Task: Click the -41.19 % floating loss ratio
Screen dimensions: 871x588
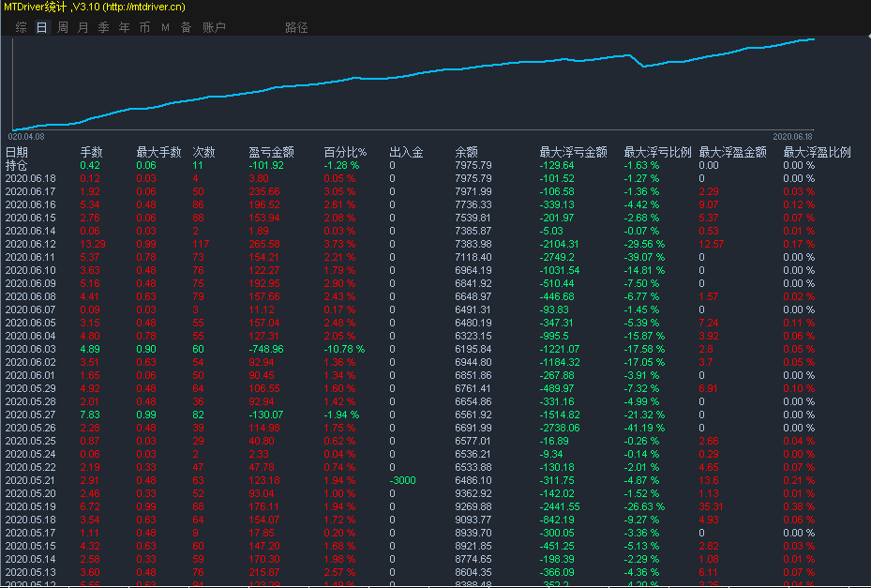Action: click(x=644, y=428)
